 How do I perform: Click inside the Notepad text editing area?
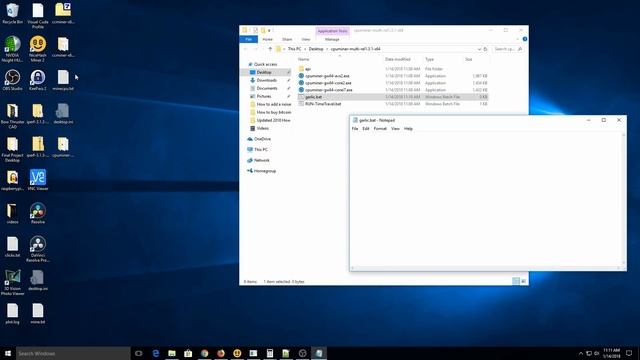pyautogui.click(x=485, y=198)
